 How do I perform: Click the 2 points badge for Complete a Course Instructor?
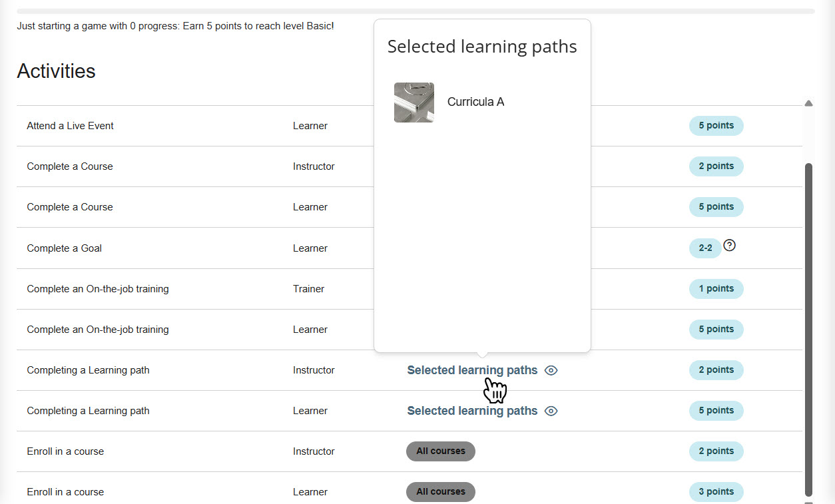click(x=716, y=166)
